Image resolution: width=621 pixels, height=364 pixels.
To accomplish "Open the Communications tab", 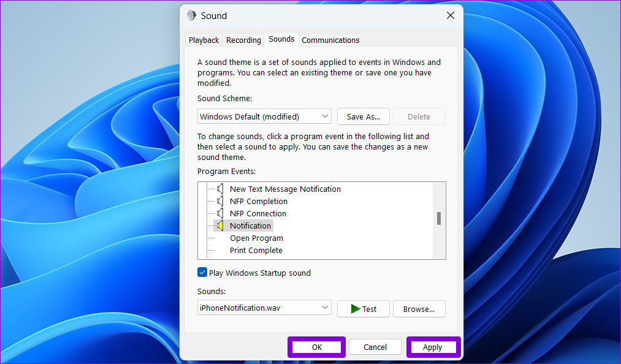I will [x=330, y=40].
